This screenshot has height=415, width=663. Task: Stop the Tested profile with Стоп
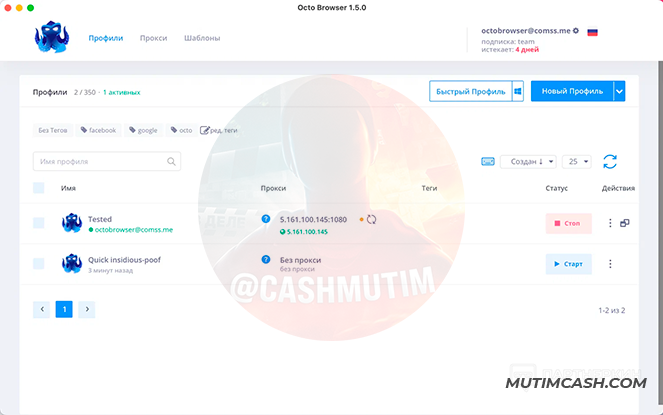point(568,223)
